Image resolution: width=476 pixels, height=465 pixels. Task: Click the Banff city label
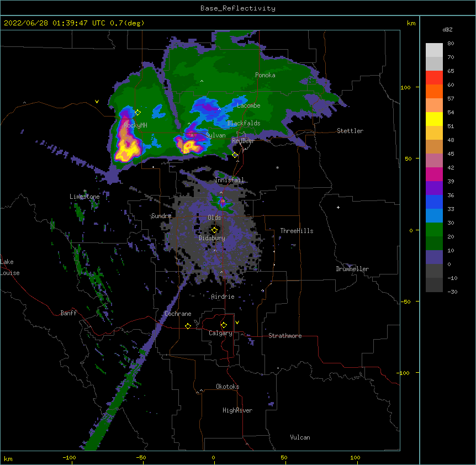tap(68, 313)
